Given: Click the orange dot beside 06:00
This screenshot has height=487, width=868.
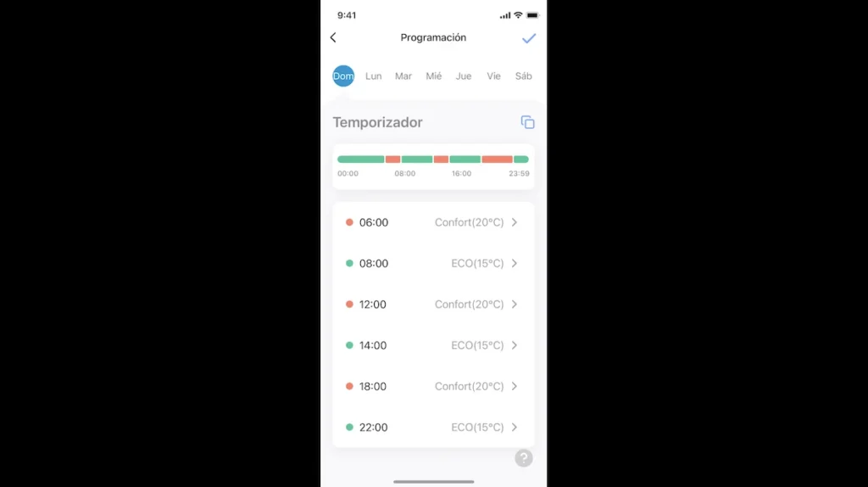Looking at the screenshot, I should tap(349, 222).
